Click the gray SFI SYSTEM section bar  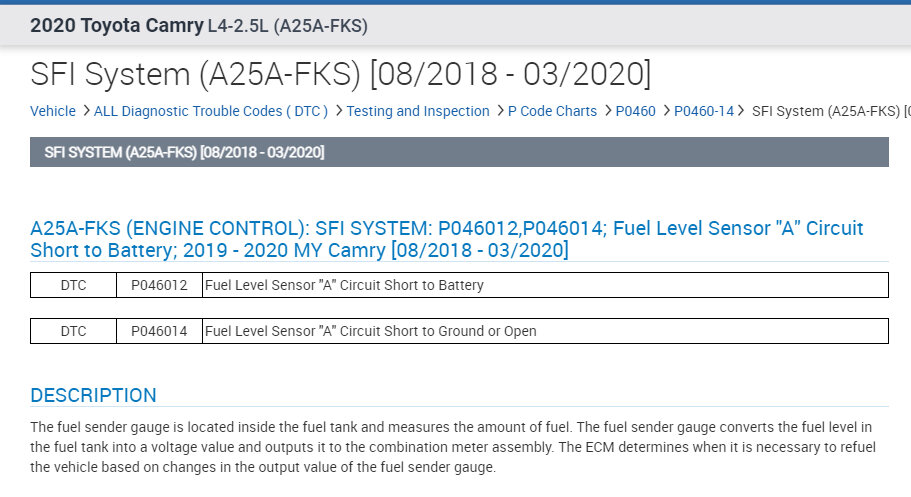click(459, 152)
